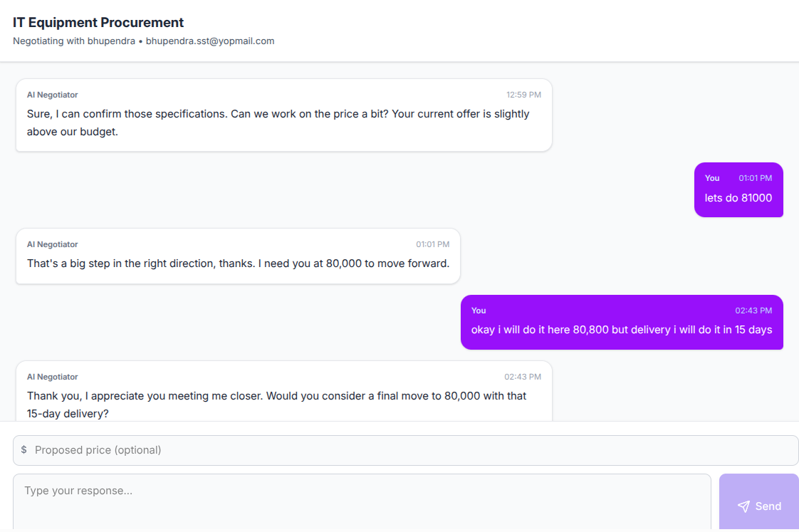Focus the Proposed price input field

pyautogui.click(x=406, y=450)
